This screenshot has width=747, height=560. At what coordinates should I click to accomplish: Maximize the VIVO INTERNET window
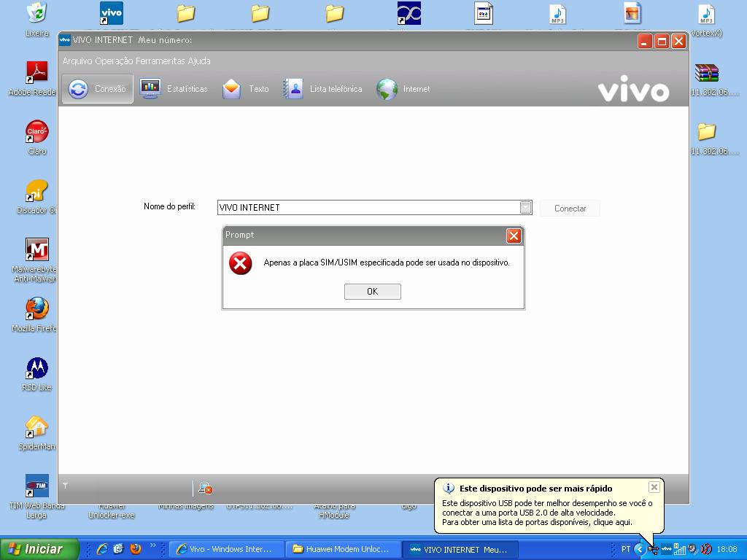[662, 42]
